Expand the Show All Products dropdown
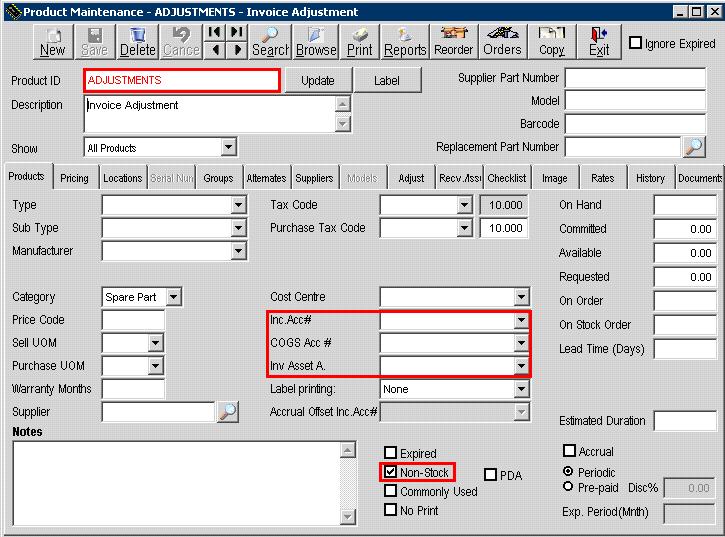Viewport: 725px width, 537px height. coord(229,148)
